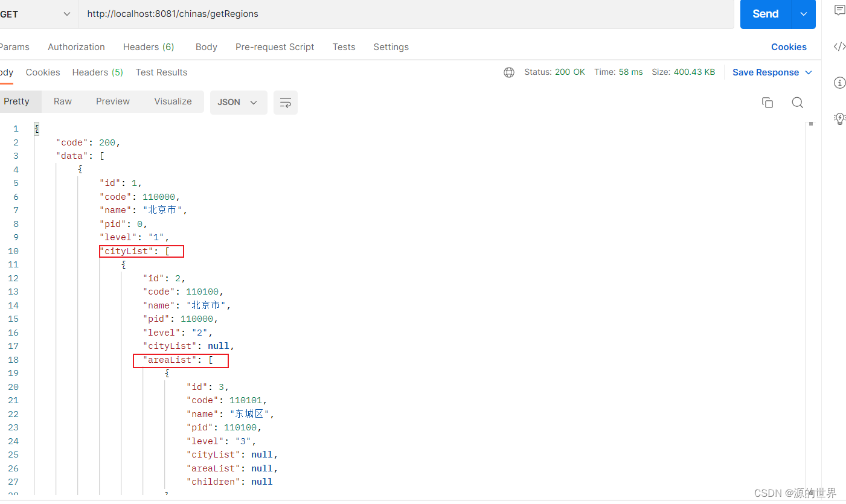Image resolution: width=846 pixels, height=504 pixels.
Task: Click line number 10 in gutter
Action: [13, 251]
